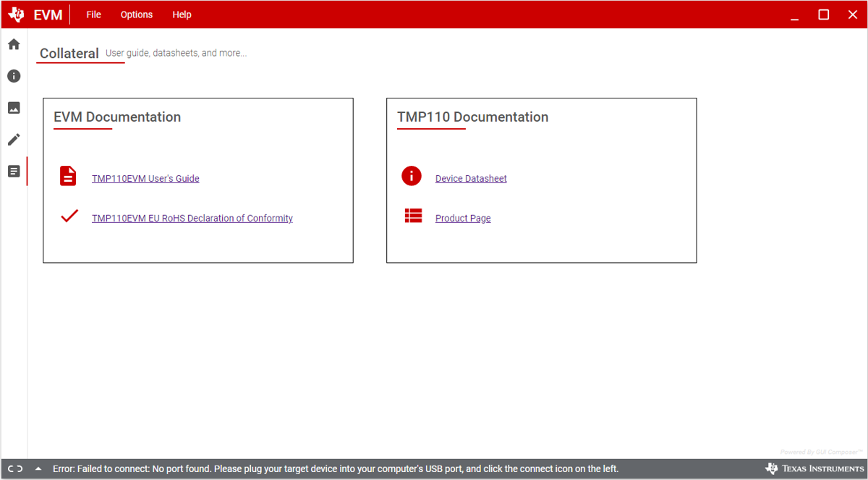Screen dimensions: 868x480
Task: Click the red list icon beside Product Page
Action: (x=413, y=216)
